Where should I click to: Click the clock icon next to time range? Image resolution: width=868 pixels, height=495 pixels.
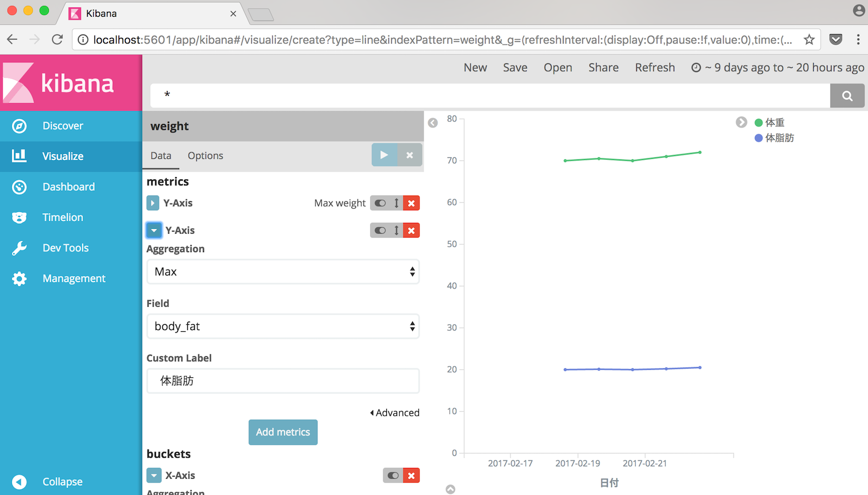click(x=696, y=67)
